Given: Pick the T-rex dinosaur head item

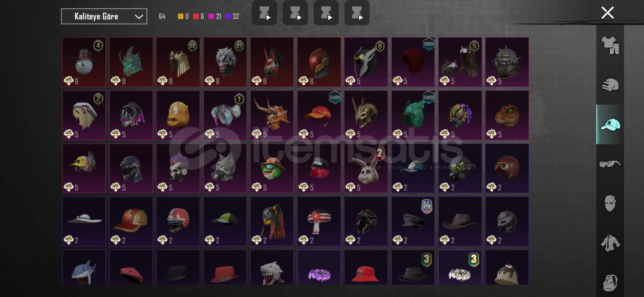Looking at the screenshot, I should tap(507, 116).
